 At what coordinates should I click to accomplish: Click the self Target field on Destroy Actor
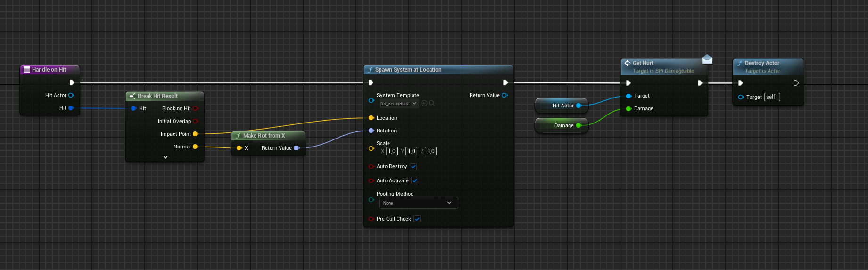(x=772, y=97)
